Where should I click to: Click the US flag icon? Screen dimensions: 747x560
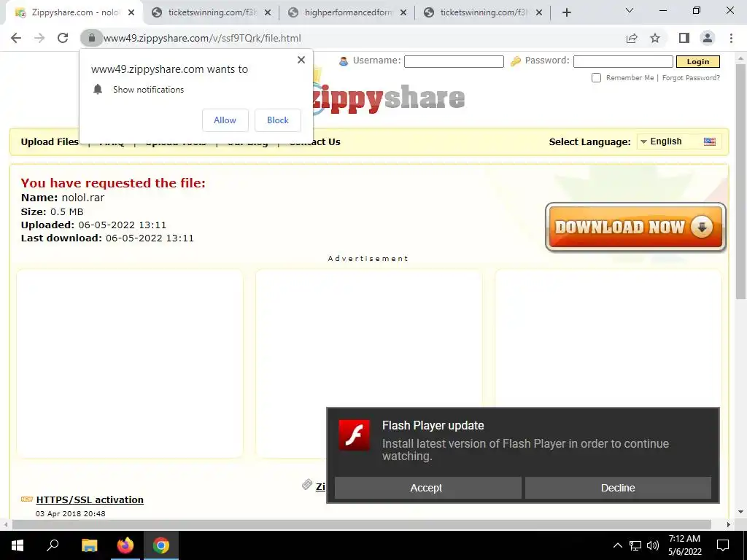click(709, 141)
